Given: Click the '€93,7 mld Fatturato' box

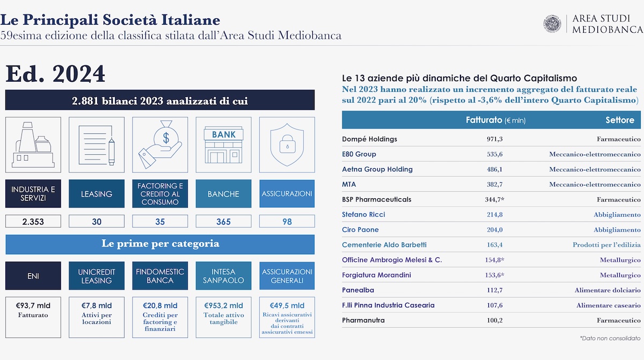Looking at the screenshot, I should (x=33, y=316).
